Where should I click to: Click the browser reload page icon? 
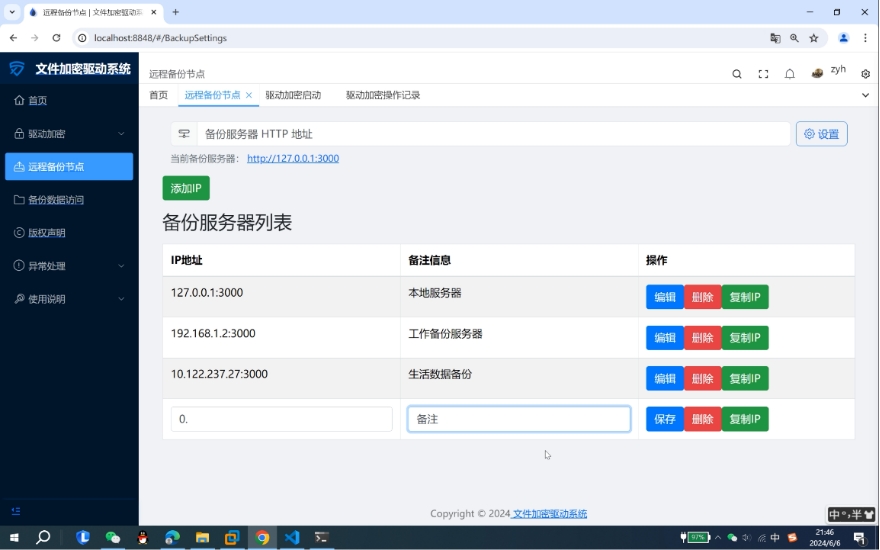(56, 38)
